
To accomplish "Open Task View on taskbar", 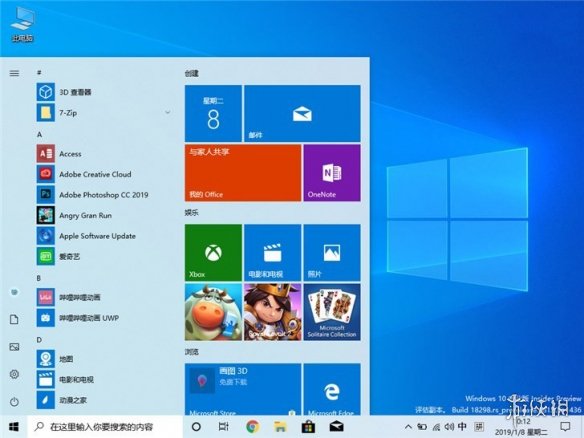I will (224, 426).
